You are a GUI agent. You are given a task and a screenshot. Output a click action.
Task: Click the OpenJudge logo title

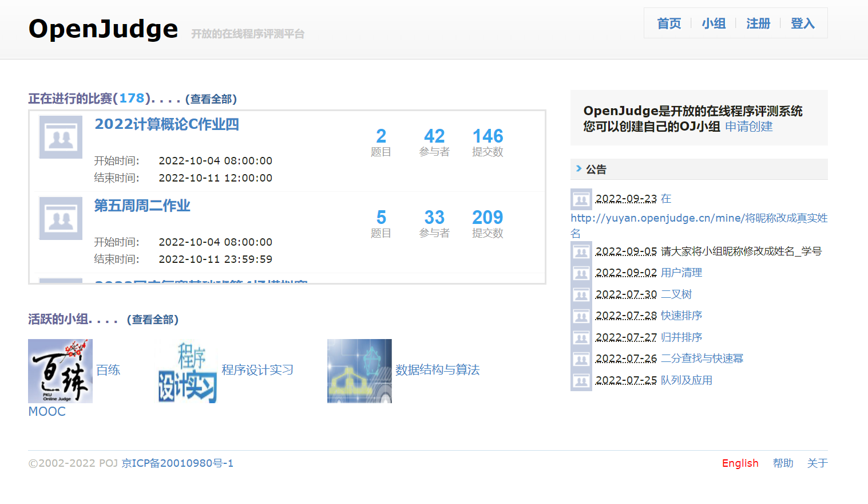point(103,29)
